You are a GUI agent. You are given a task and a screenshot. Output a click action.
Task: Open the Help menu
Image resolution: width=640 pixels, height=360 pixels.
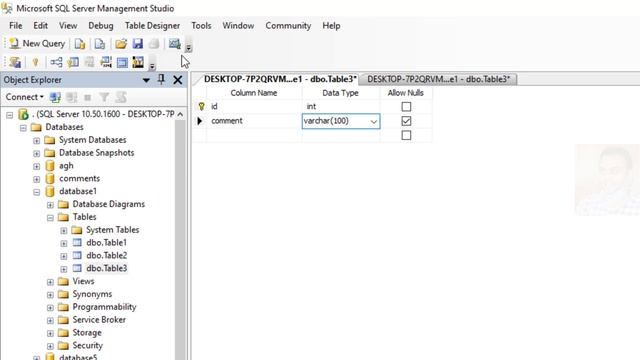click(331, 26)
